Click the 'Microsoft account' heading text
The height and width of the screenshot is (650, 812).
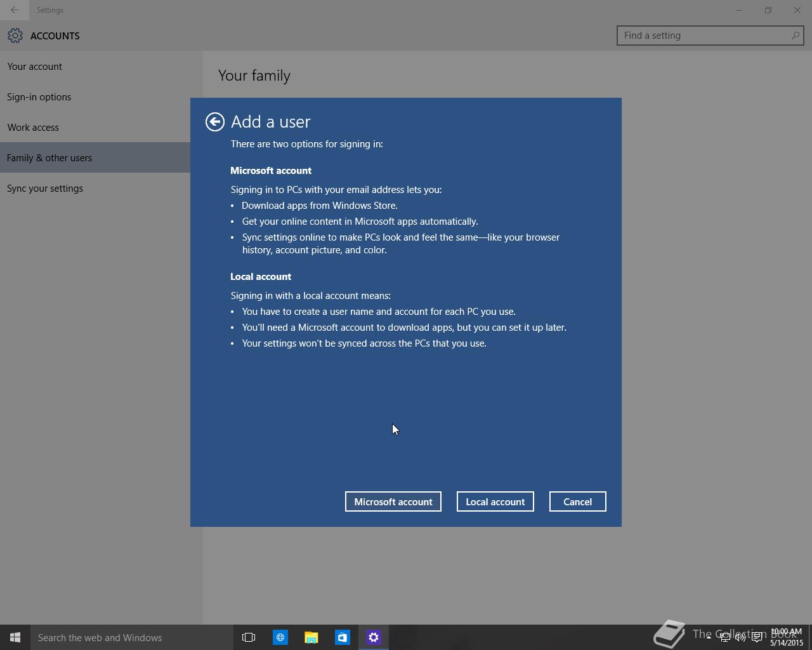coord(271,171)
